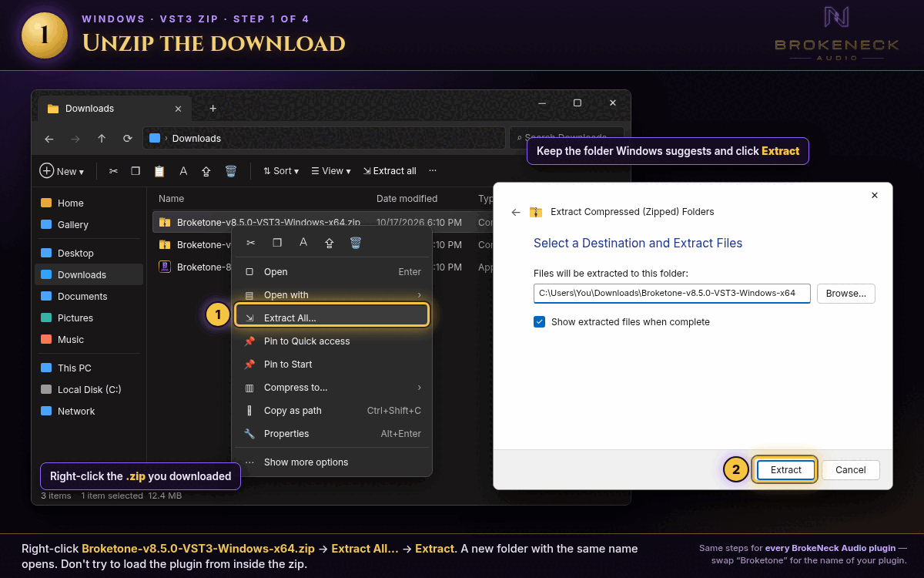Click the destination folder path field

pyautogui.click(x=671, y=294)
